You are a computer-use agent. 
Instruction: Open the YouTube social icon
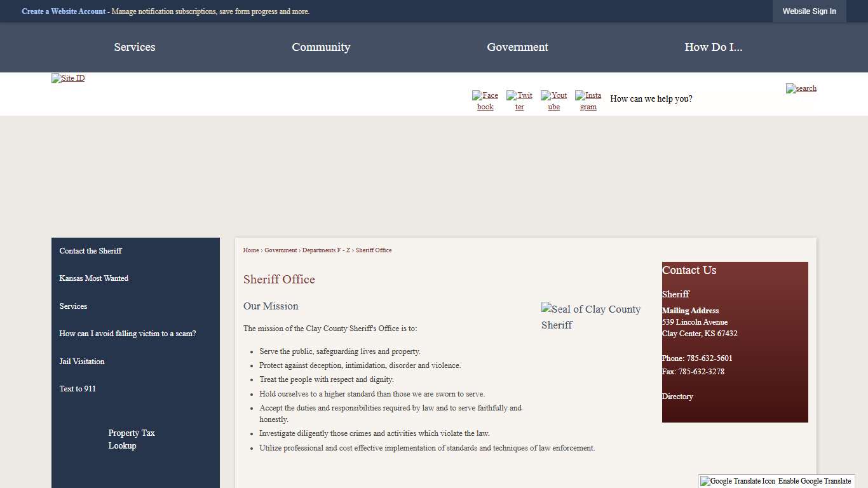tap(553, 100)
